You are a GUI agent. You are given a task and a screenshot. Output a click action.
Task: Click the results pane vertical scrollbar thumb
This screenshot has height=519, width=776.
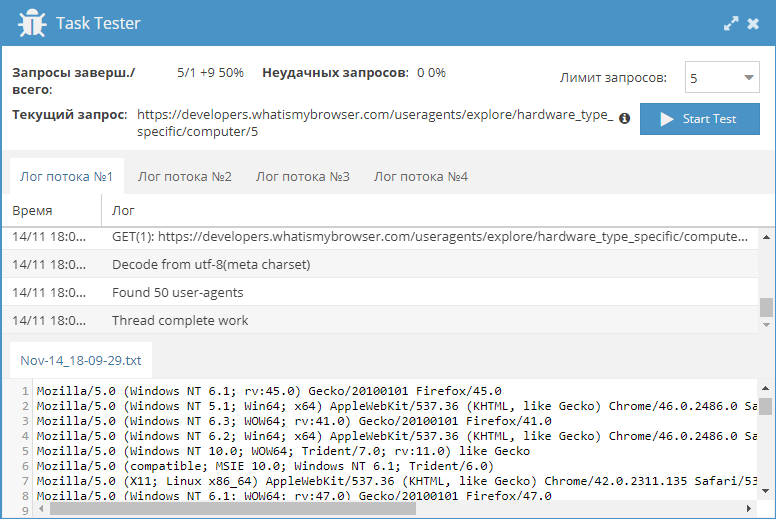(x=765, y=406)
